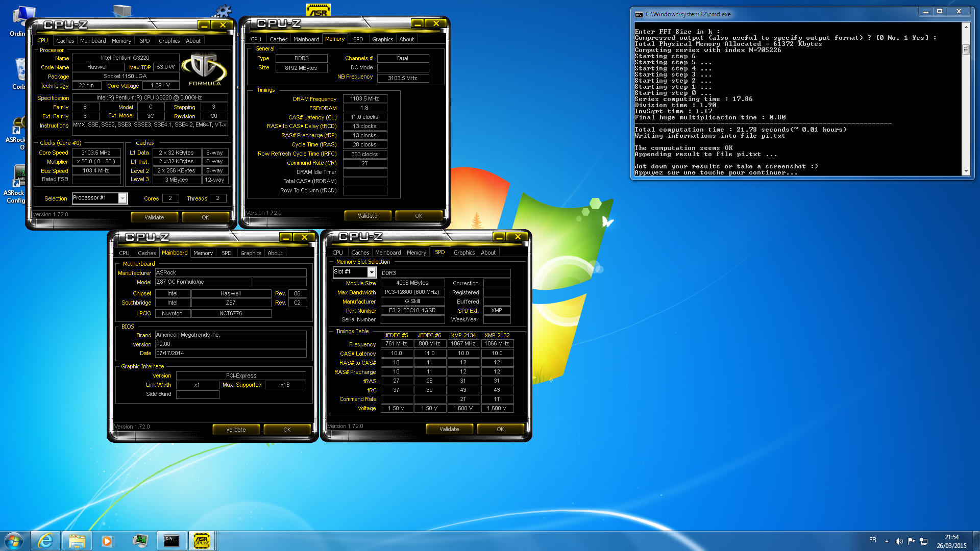Image resolution: width=980 pixels, height=551 pixels.
Task: Click the BIOS date 07/17/2014 field
Action: click(x=231, y=354)
